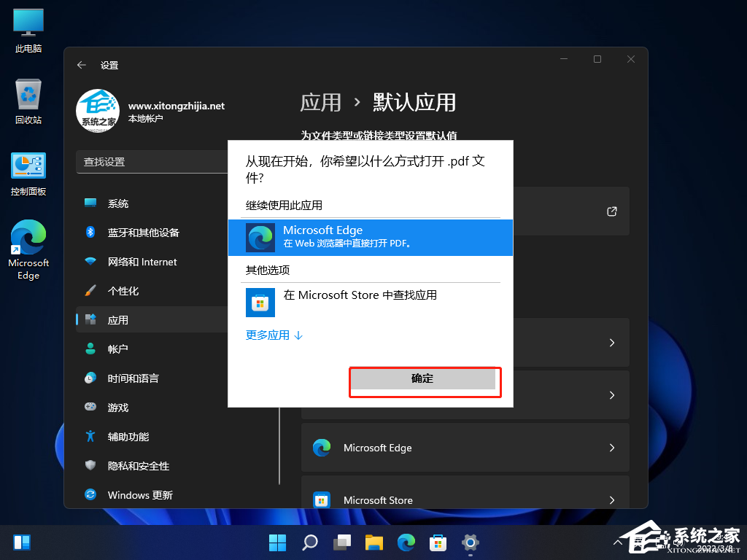This screenshot has width=747, height=560.
Task: Expand Microsoft Store default app entry
Action: point(465,499)
